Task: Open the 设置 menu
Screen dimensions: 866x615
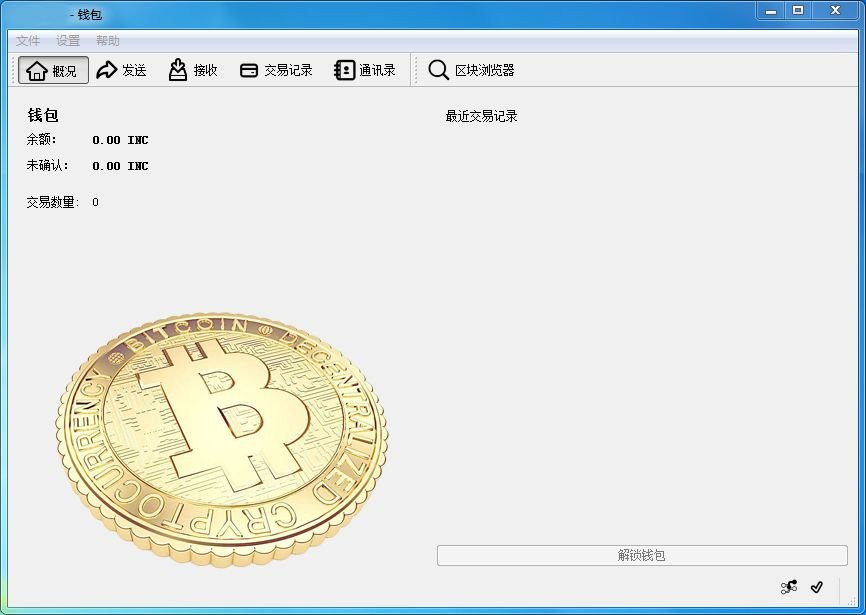Action: pos(67,40)
